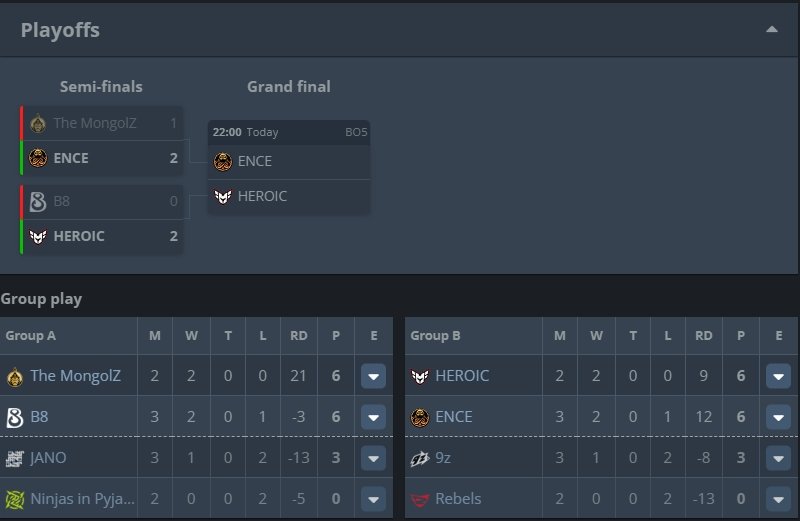
Task: Click the ENCE logo in Group B table
Action: click(420, 417)
